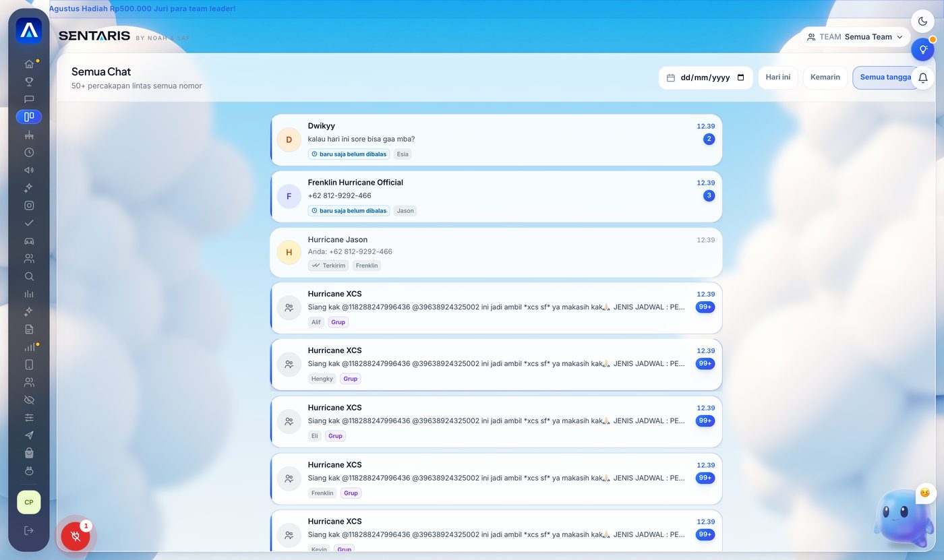Filter chats by Hari ini

778,77
